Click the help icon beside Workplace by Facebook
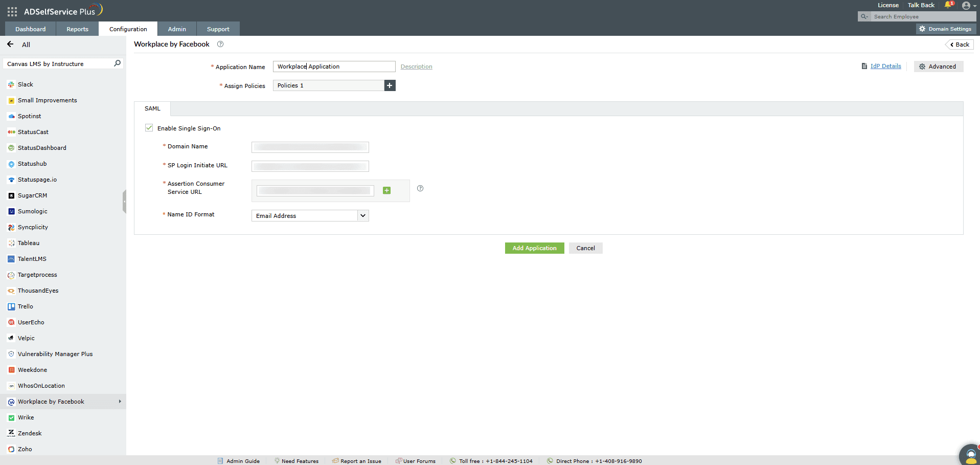 click(220, 44)
